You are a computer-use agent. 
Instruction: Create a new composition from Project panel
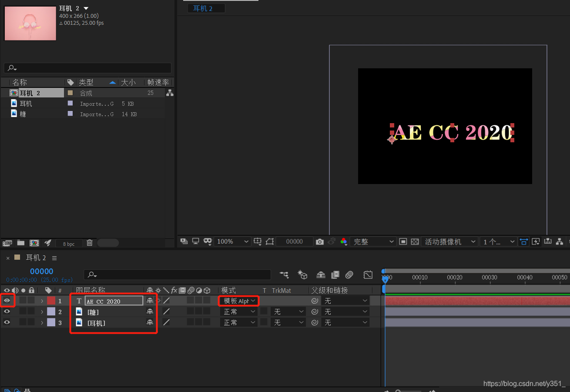click(x=34, y=243)
